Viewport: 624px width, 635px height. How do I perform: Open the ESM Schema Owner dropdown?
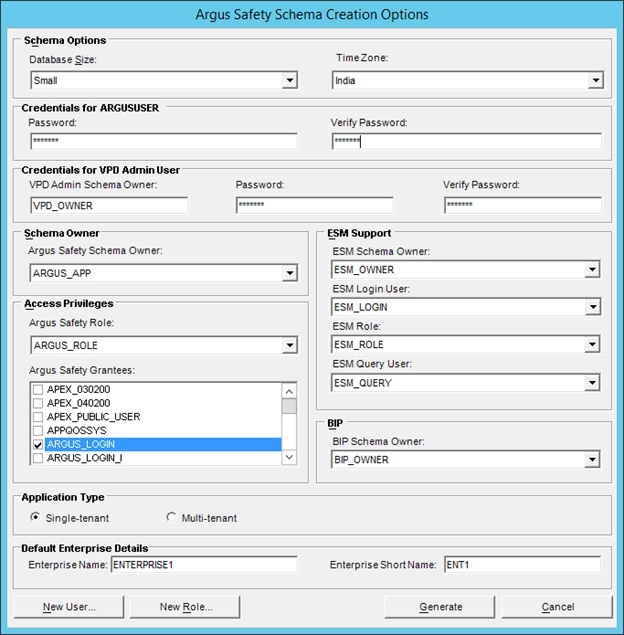[x=592, y=269]
